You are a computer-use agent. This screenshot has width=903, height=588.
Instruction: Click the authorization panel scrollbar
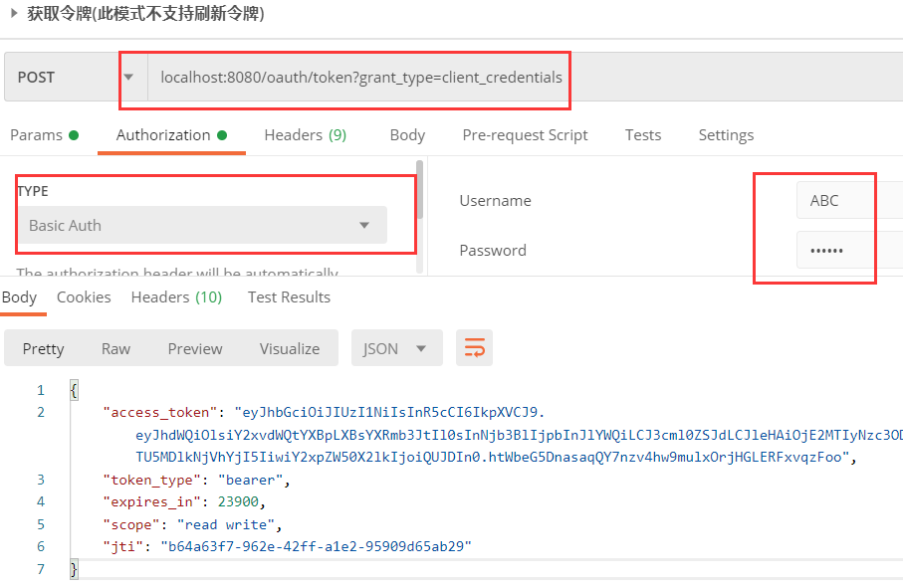(419, 189)
